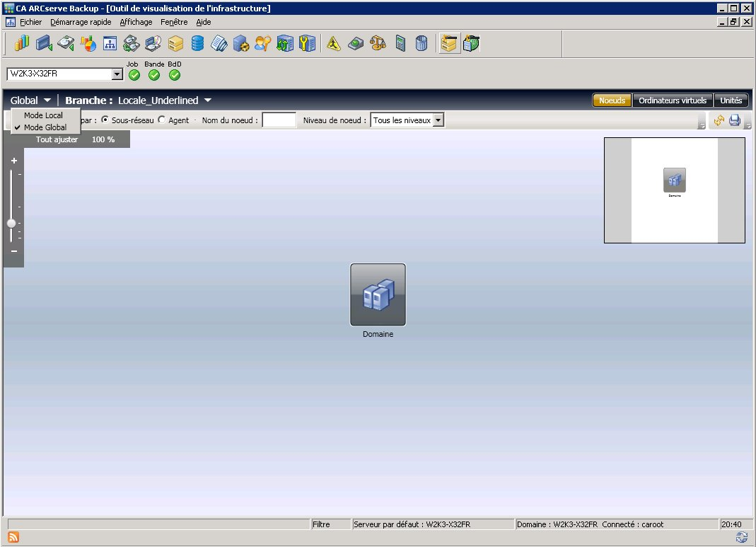Click the Nom du noeud text field

pyautogui.click(x=279, y=120)
